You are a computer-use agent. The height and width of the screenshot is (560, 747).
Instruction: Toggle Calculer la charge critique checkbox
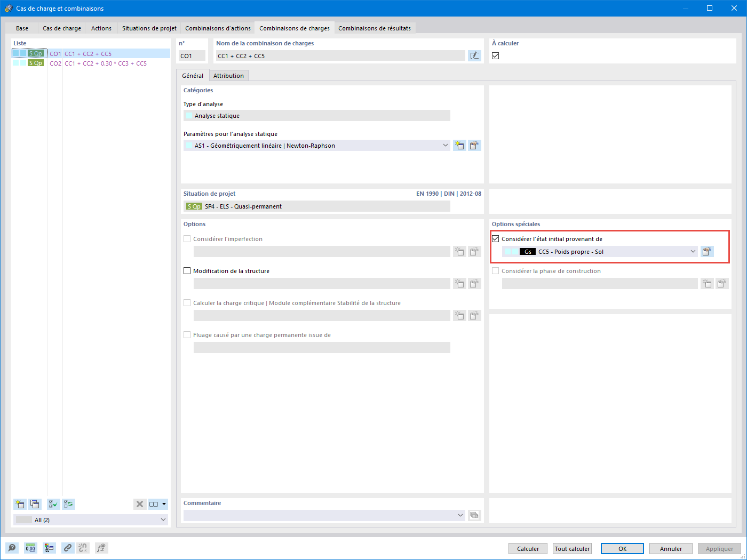click(x=187, y=303)
